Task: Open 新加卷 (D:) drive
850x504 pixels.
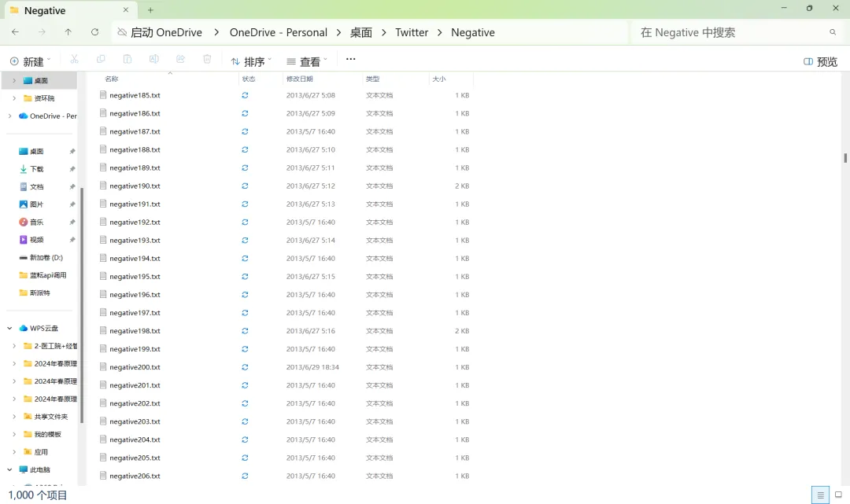Action: (46, 258)
